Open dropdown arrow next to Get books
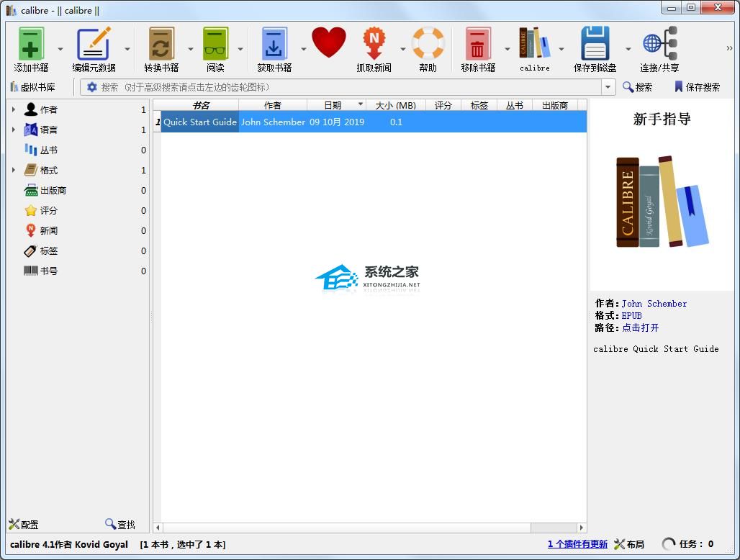Viewport: 740px width, 560px height. pos(304,49)
